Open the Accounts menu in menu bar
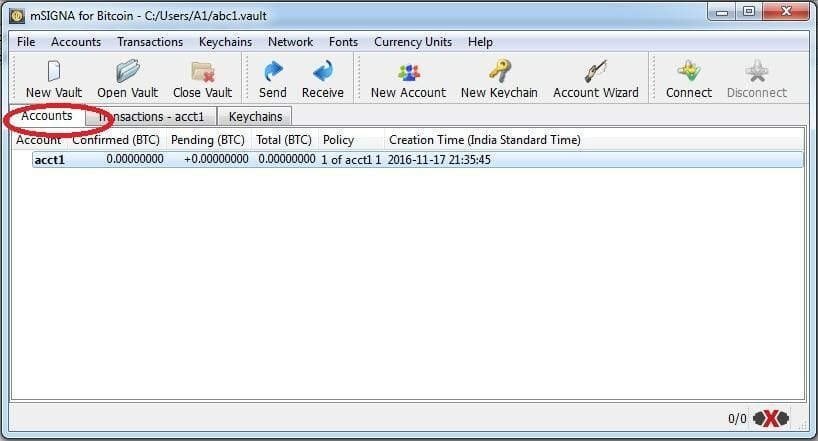This screenshot has height=441, width=818. coord(76,42)
